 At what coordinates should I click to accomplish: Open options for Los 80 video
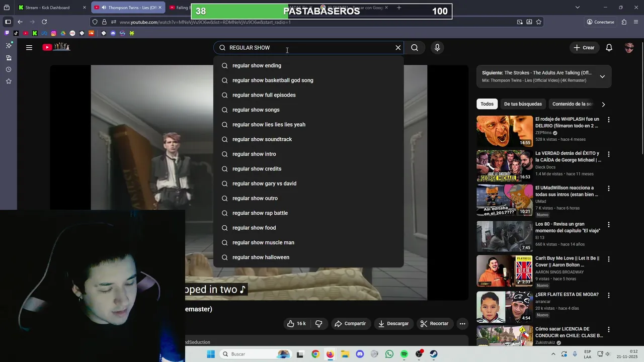tap(609, 225)
